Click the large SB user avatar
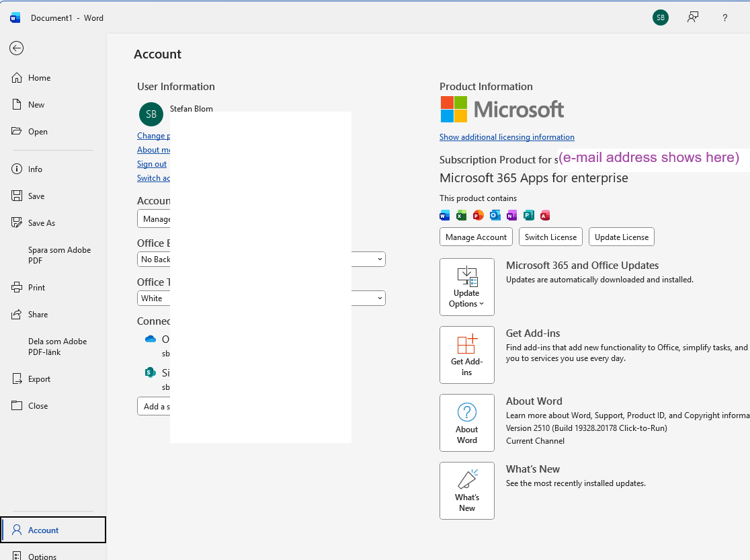The width and height of the screenshot is (750, 560). click(151, 114)
